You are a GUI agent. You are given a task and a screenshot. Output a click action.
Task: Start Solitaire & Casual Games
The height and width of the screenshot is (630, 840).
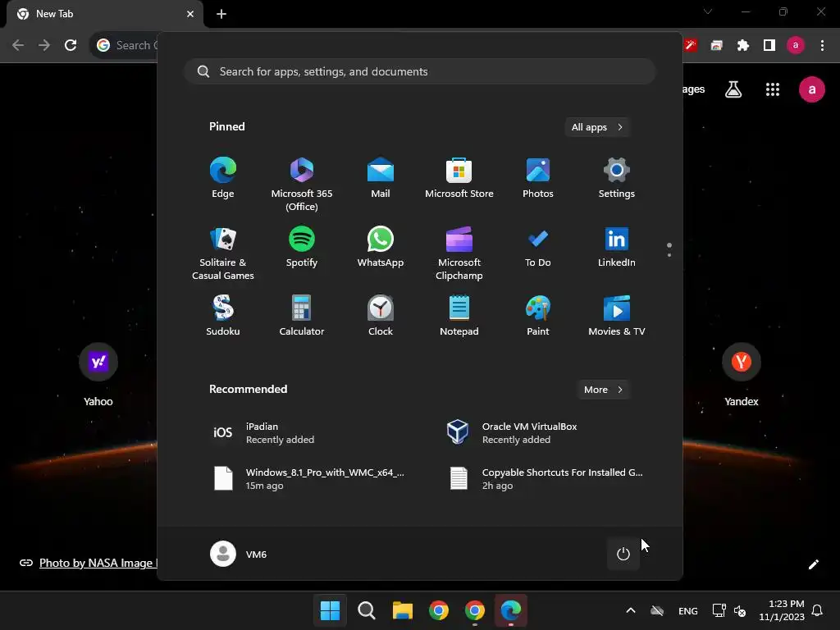pos(223,253)
